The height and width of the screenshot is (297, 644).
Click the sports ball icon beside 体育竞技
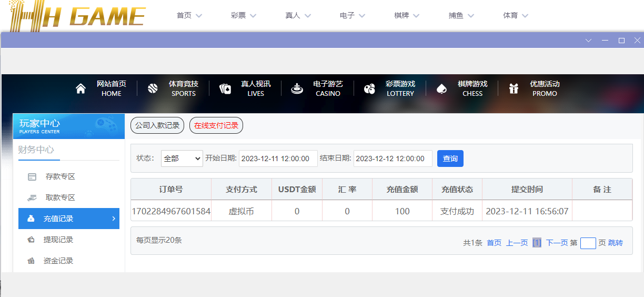[153, 88]
